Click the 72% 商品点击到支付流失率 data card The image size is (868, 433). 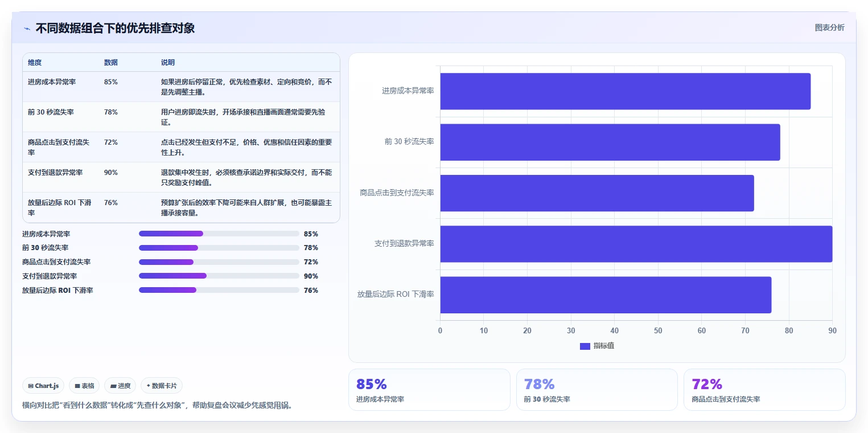(x=764, y=390)
